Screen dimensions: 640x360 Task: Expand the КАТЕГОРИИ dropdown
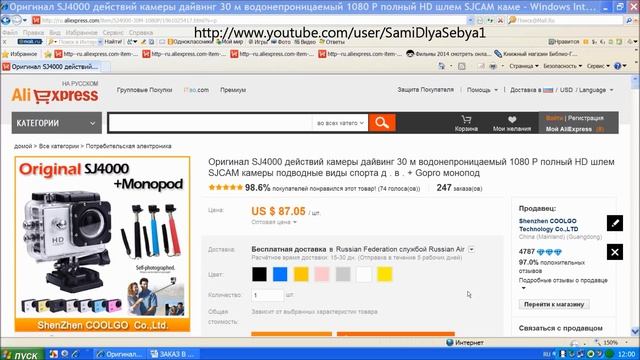point(56,123)
